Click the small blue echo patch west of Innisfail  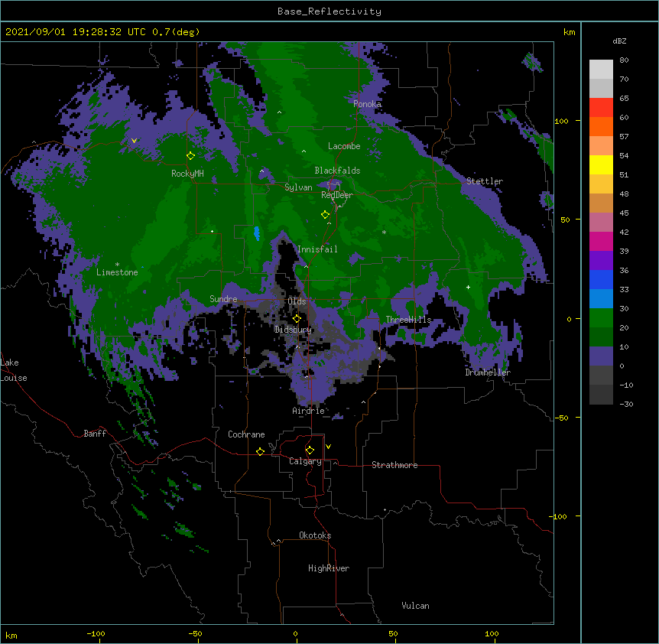pos(257,234)
